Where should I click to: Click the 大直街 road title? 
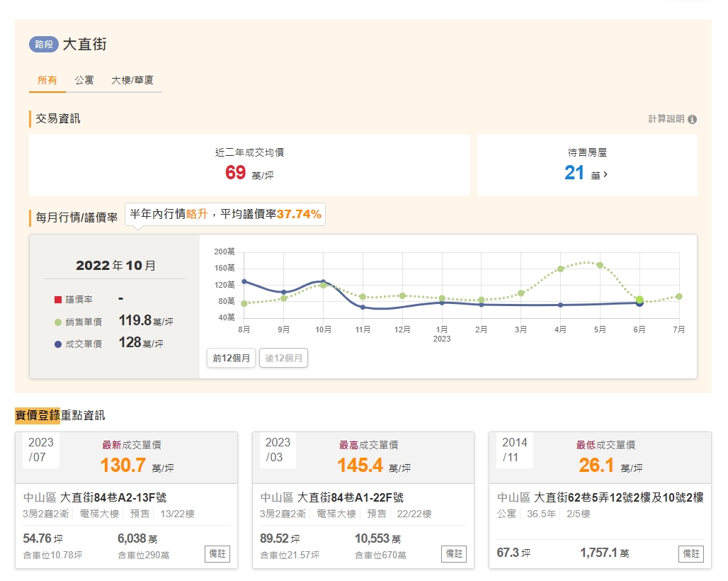coord(84,44)
